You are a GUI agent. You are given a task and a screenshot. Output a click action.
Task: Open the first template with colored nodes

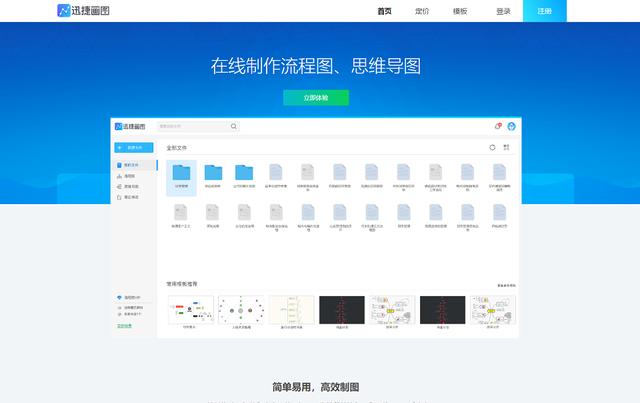click(x=191, y=310)
